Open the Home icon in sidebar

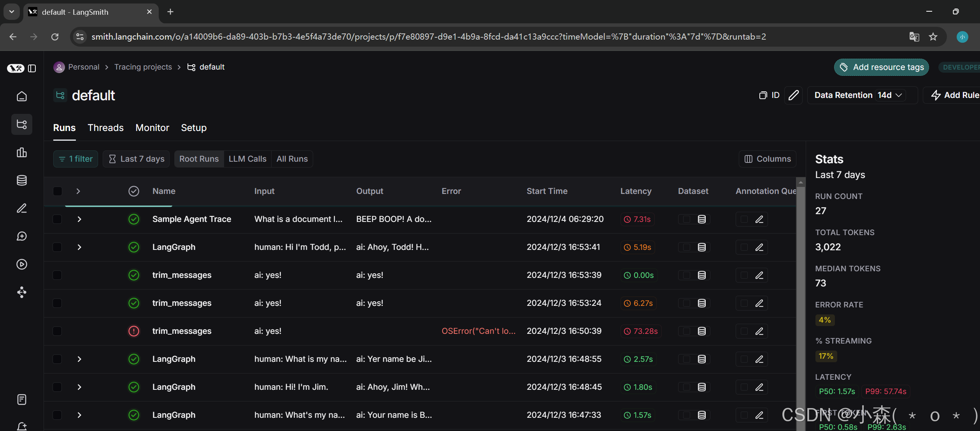click(x=22, y=96)
